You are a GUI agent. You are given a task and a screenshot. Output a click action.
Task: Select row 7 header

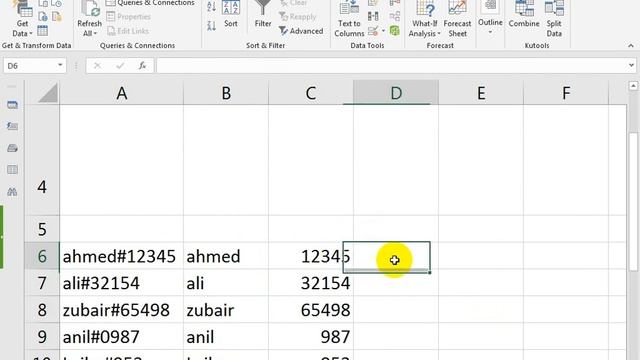click(x=42, y=283)
